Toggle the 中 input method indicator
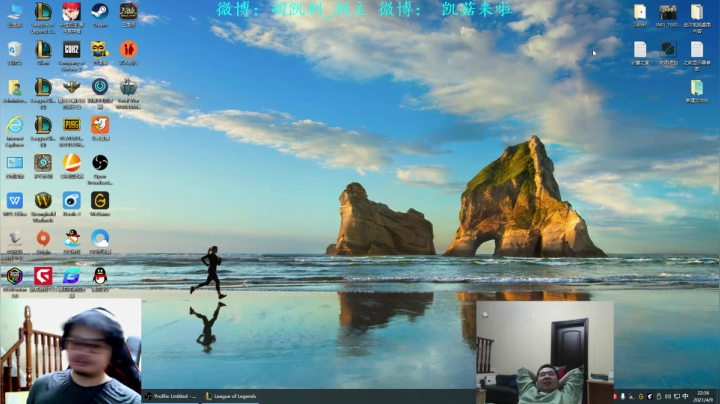The width and height of the screenshot is (720, 404). 686,396
